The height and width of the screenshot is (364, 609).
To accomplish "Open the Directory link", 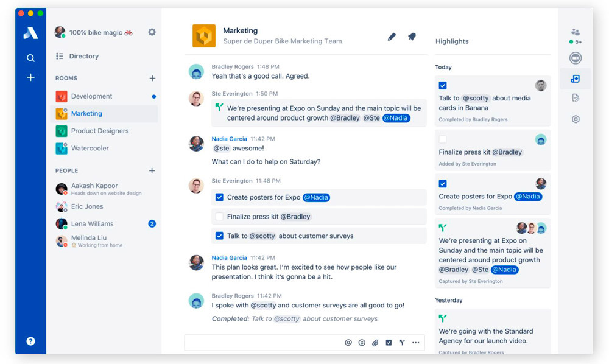I will tap(83, 56).
